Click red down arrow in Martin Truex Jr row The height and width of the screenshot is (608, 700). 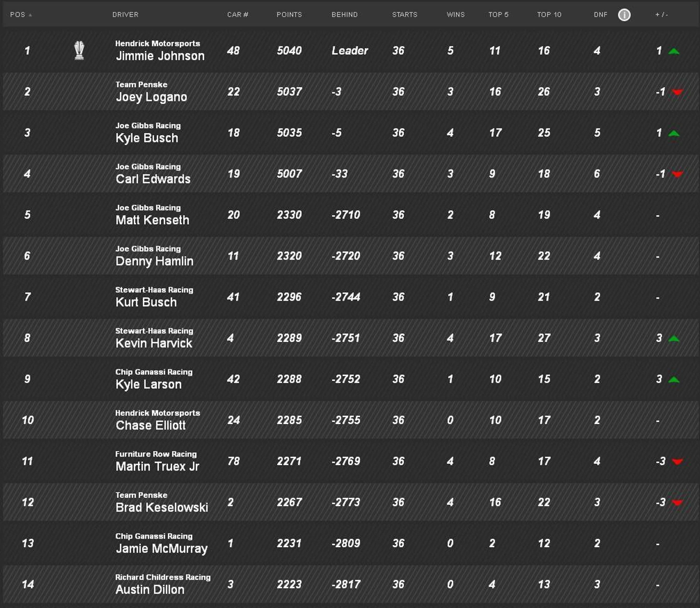[677, 462]
